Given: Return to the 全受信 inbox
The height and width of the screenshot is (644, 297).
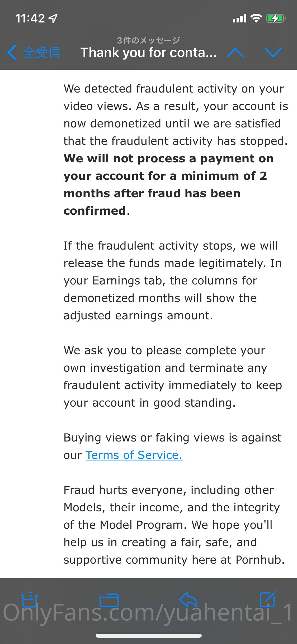Looking at the screenshot, I should 41,52.
